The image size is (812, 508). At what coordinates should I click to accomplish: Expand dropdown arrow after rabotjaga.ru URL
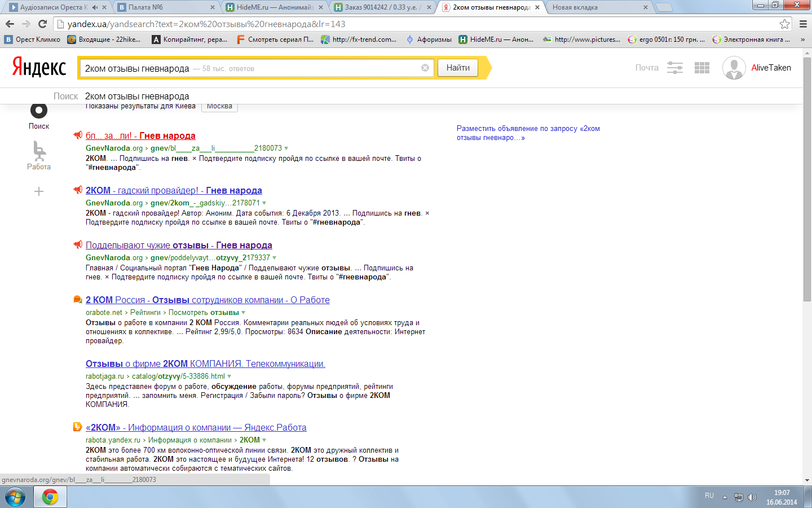[230, 376]
